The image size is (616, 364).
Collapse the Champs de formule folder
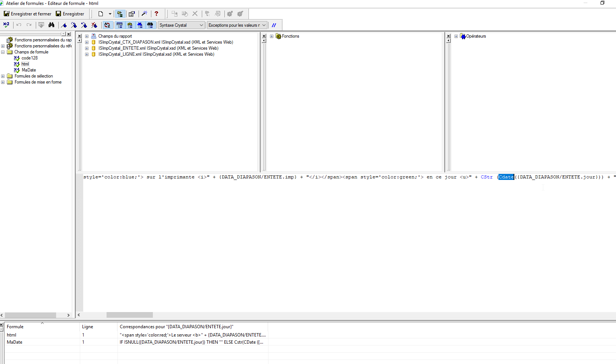click(3, 52)
